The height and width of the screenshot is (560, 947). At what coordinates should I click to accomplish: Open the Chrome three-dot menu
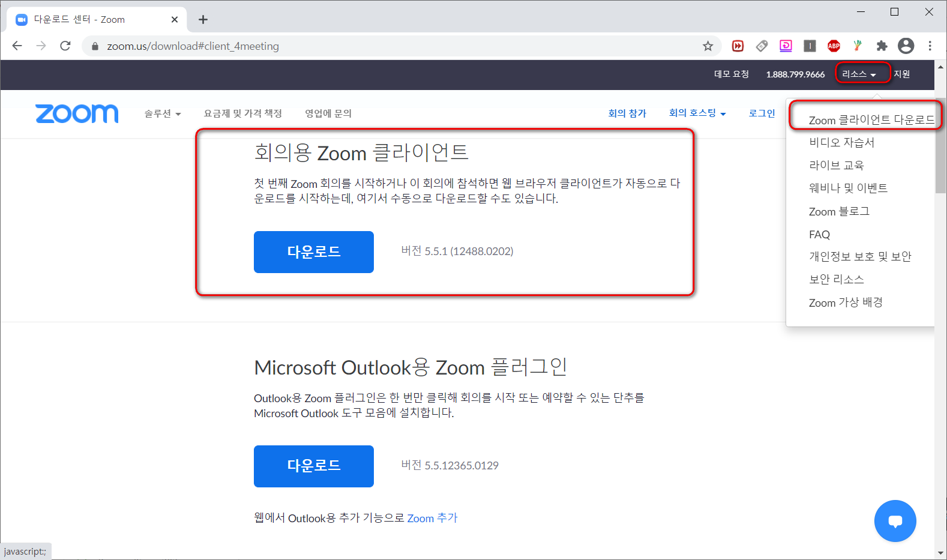tap(930, 46)
